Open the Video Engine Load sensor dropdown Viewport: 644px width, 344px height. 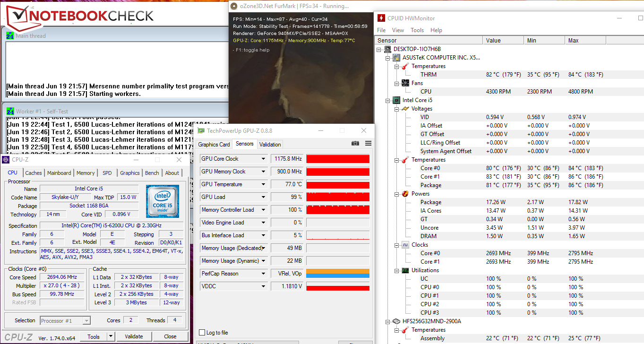(263, 223)
